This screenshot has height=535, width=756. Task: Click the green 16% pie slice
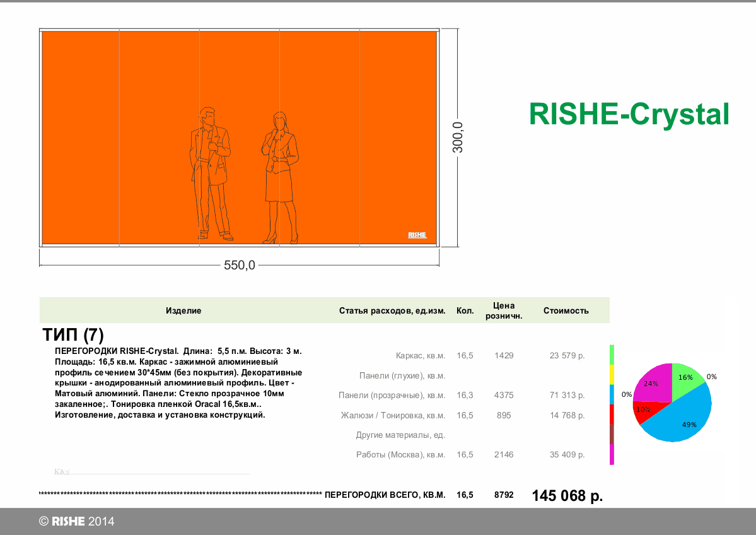pos(685,379)
